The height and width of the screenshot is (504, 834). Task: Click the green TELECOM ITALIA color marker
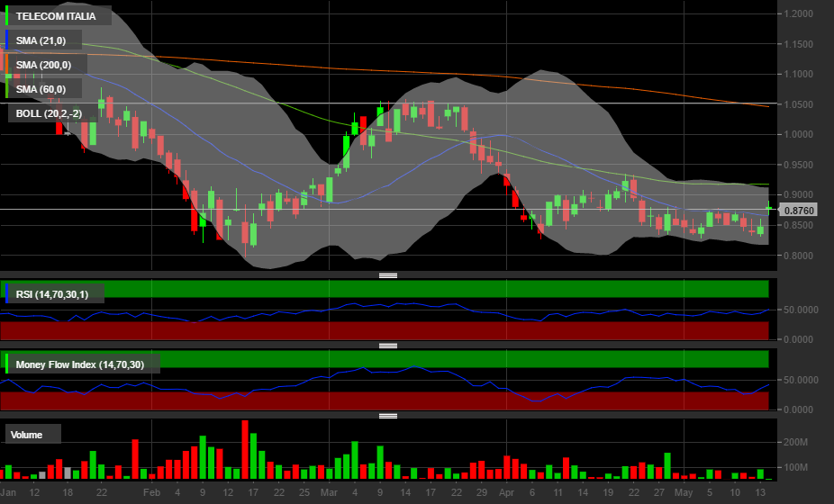coord(7,16)
